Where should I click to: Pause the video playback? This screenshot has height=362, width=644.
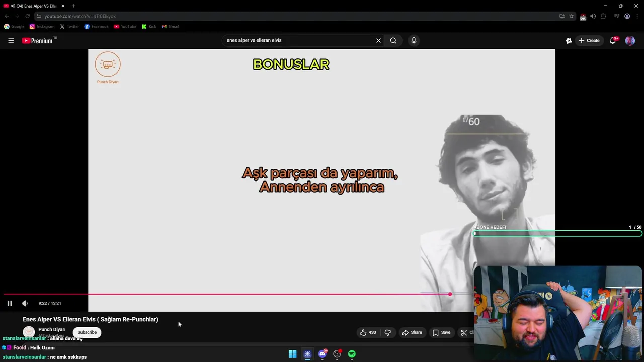[x=10, y=303]
